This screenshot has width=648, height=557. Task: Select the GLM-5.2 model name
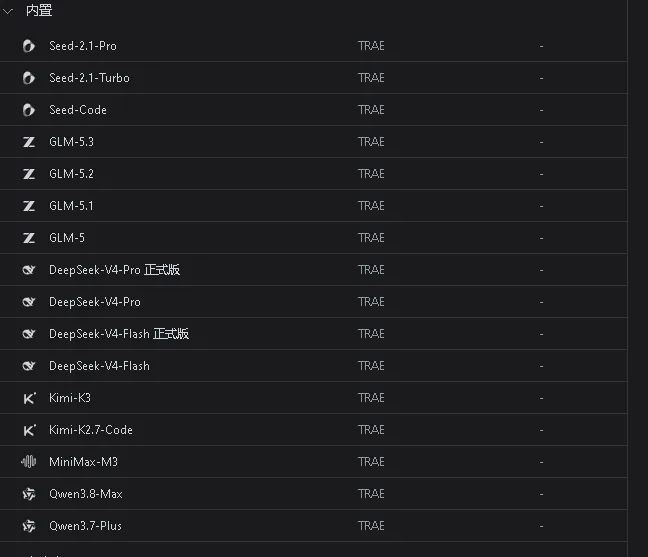[71, 174]
